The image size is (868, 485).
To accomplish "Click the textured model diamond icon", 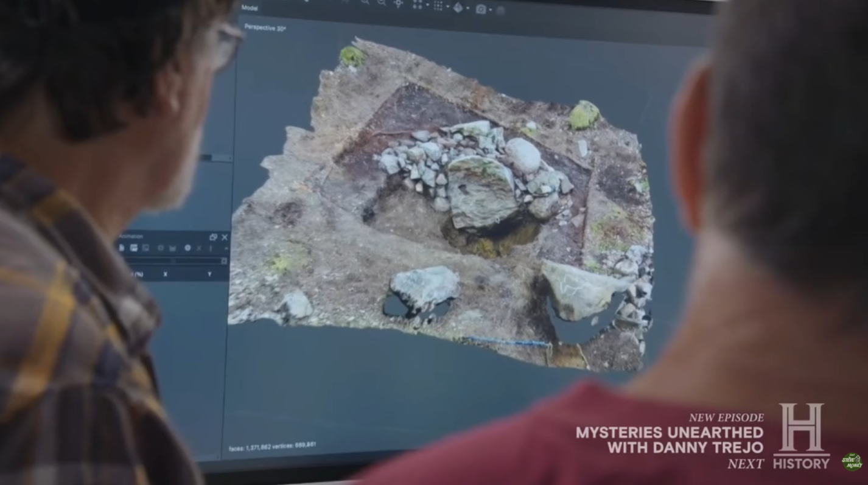I will [458, 7].
